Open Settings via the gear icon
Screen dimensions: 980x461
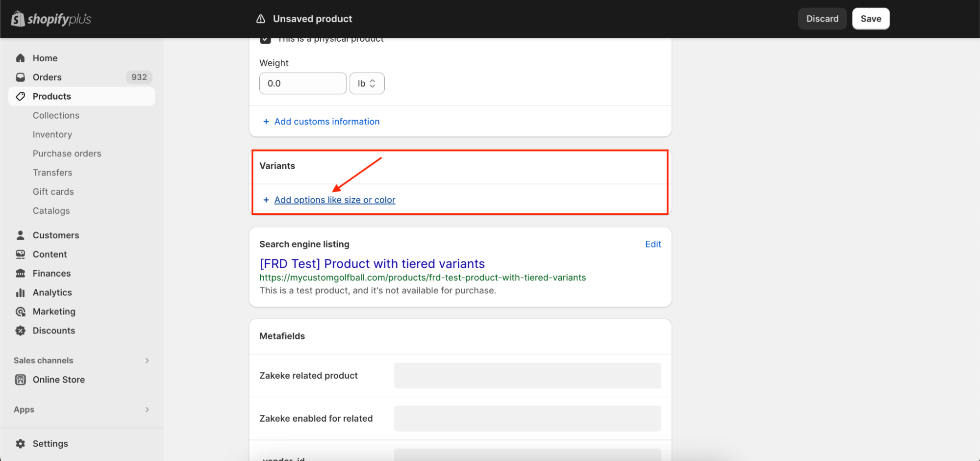pos(20,443)
